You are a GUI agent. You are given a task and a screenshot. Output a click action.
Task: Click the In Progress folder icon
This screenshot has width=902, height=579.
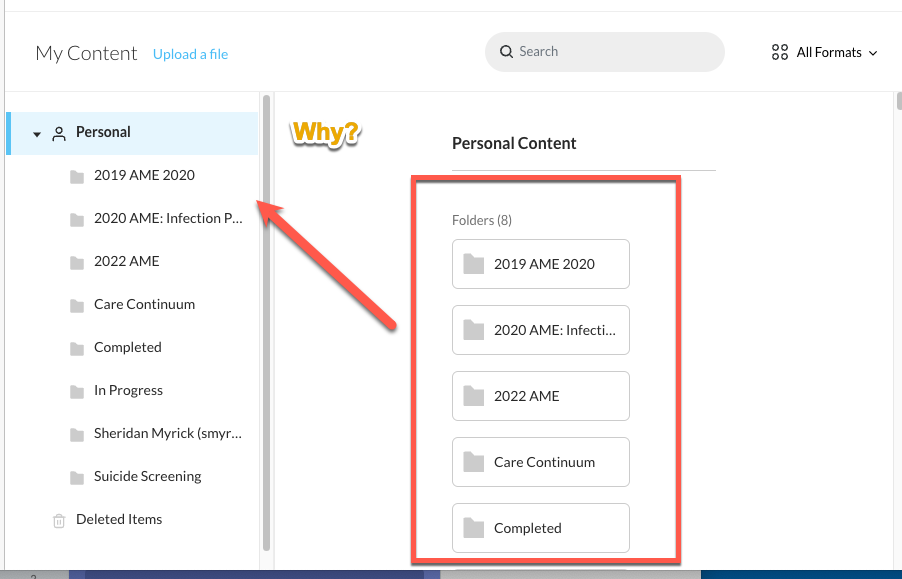click(77, 391)
